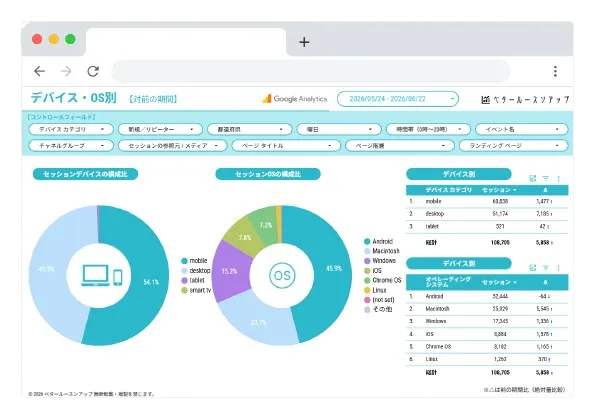
Task: Click the filter icon above the オペレーティング システム table
Action: click(546, 268)
